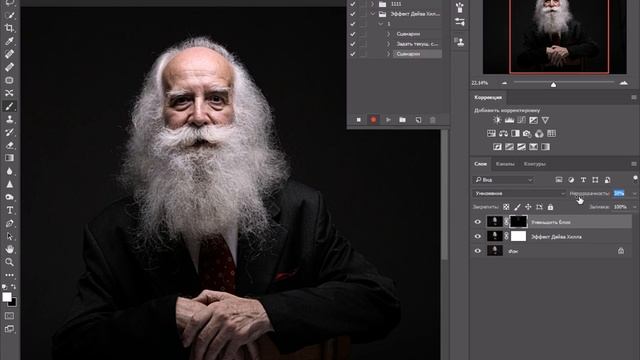The image size is (640, 360).
Task: Add a Black & White adjustment
Action: (x=515, y=133)
